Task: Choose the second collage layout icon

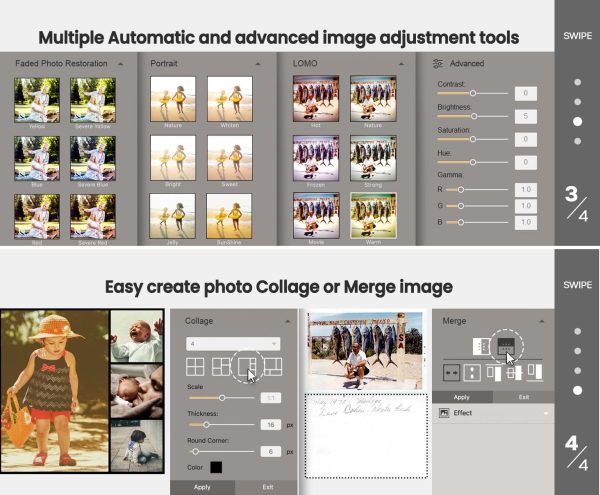Action: click(x=221, y=367)
